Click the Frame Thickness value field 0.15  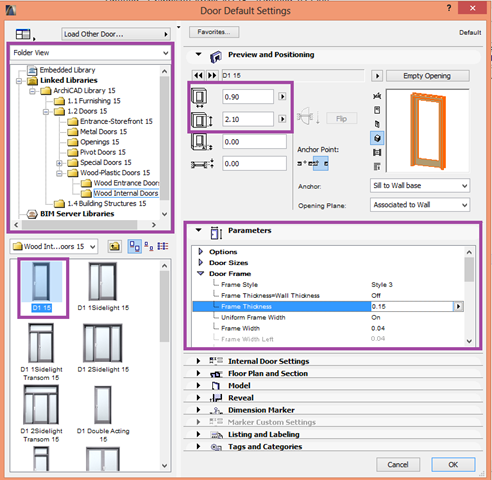click(x=412, y=306)
